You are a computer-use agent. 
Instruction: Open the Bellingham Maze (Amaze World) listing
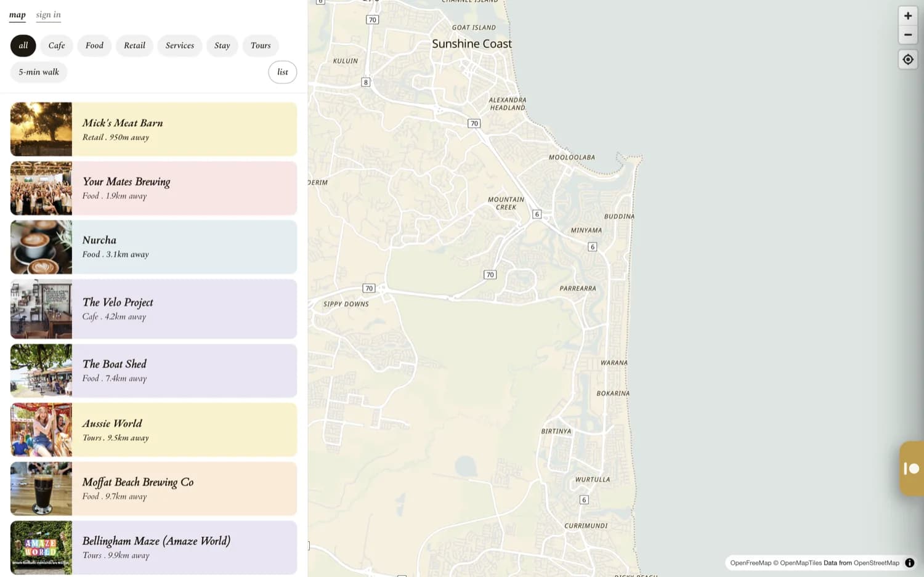tap(153, 548)
